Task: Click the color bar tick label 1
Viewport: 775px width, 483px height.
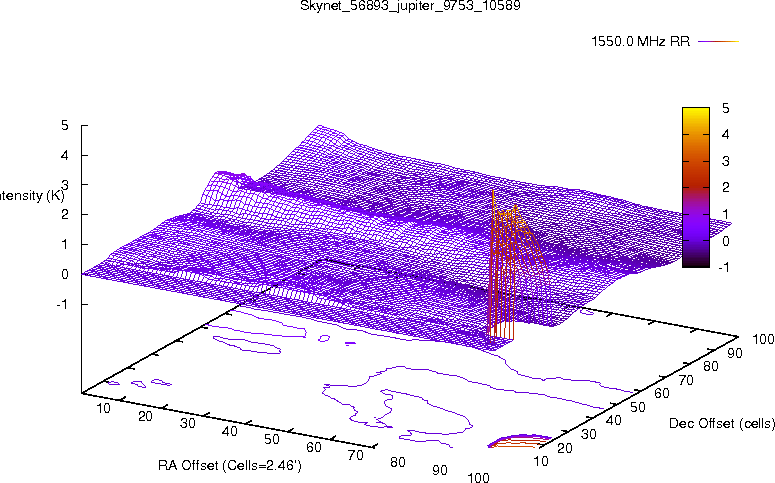Action: (x=725, y=214)
